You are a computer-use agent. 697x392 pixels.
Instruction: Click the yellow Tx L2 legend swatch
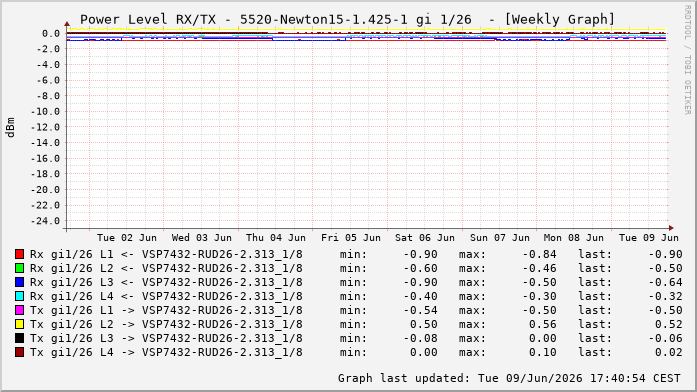19,324
